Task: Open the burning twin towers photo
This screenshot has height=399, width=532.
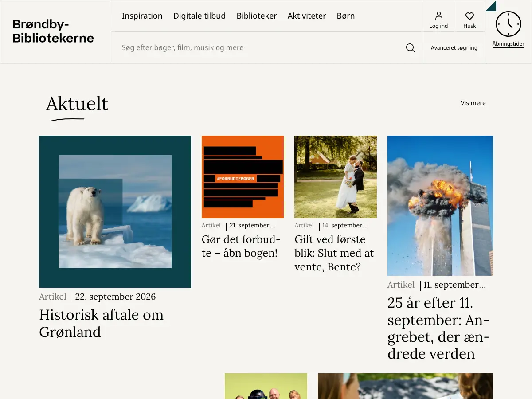Action: coord(440,206)
